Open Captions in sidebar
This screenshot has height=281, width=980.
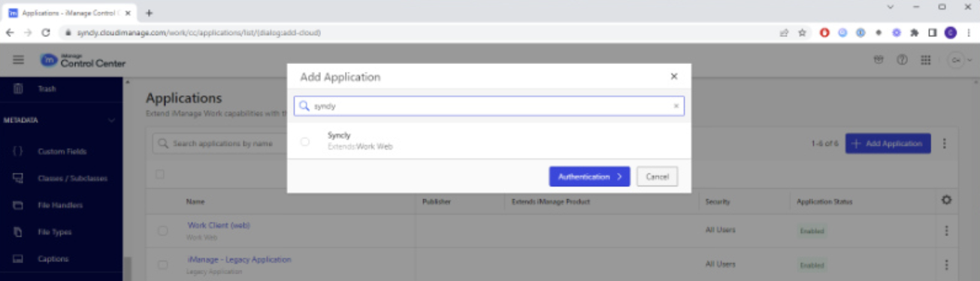coord(53,259)
